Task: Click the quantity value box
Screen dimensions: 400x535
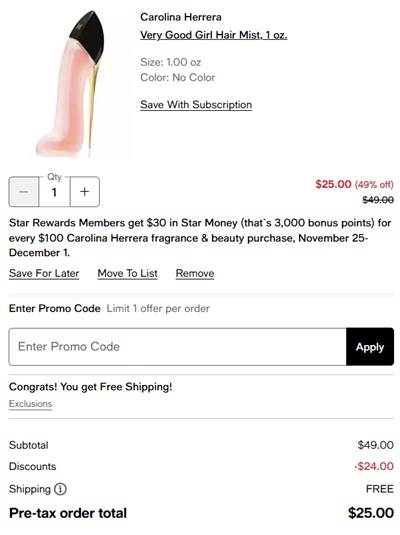Action: coord(54,192)
